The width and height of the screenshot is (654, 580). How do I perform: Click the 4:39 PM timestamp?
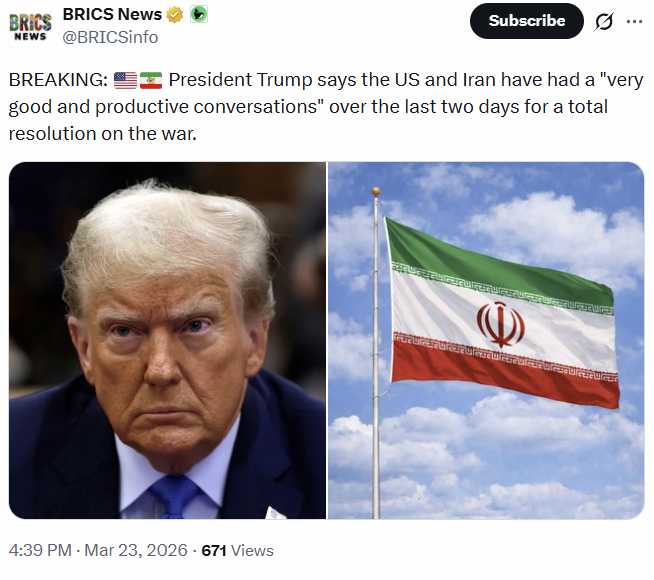coord(40,550)
